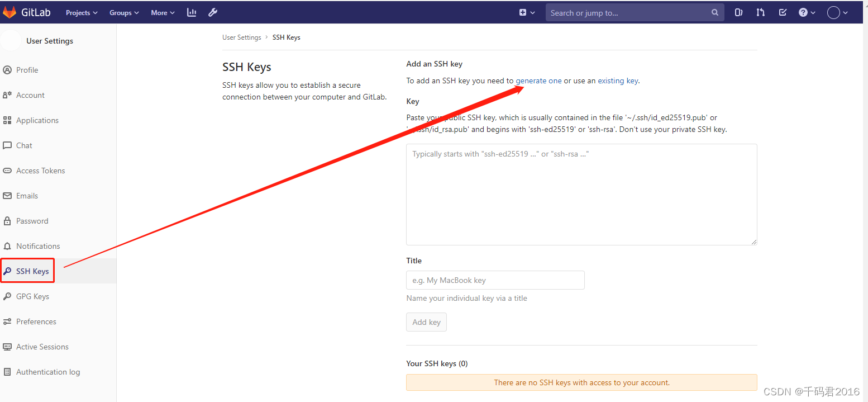Open the merge requests icon
This screenshot has height=402, width=868.
(760, 12)
